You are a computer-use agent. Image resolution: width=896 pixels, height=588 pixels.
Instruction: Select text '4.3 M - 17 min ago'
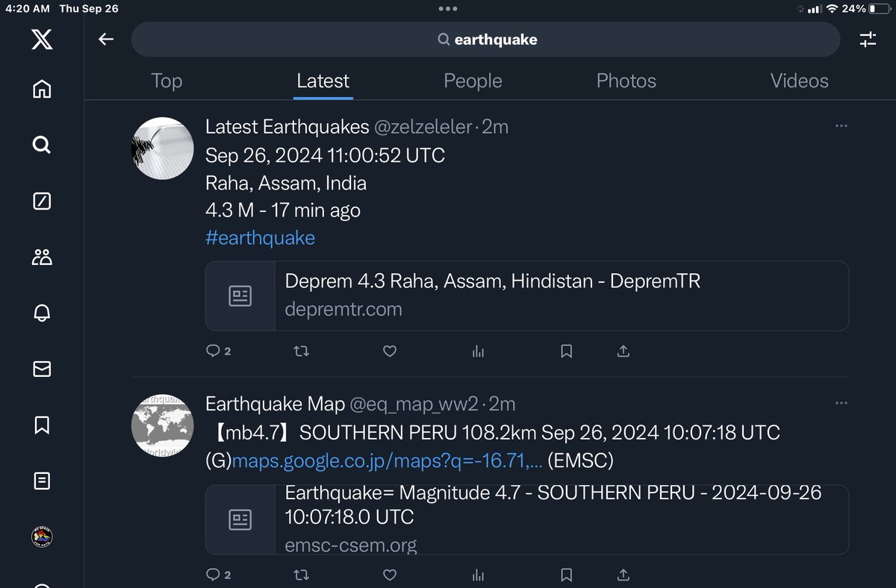(283, 210)
